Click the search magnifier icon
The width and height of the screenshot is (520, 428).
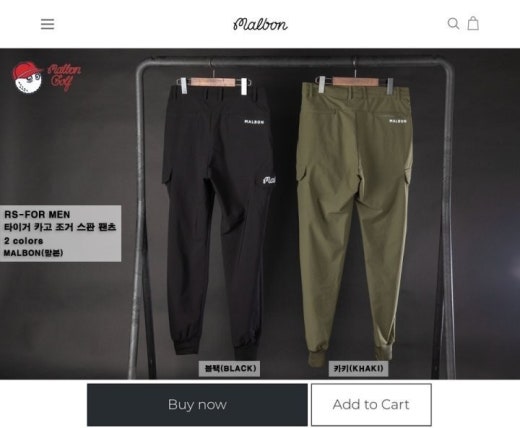(x=453, y=23)
